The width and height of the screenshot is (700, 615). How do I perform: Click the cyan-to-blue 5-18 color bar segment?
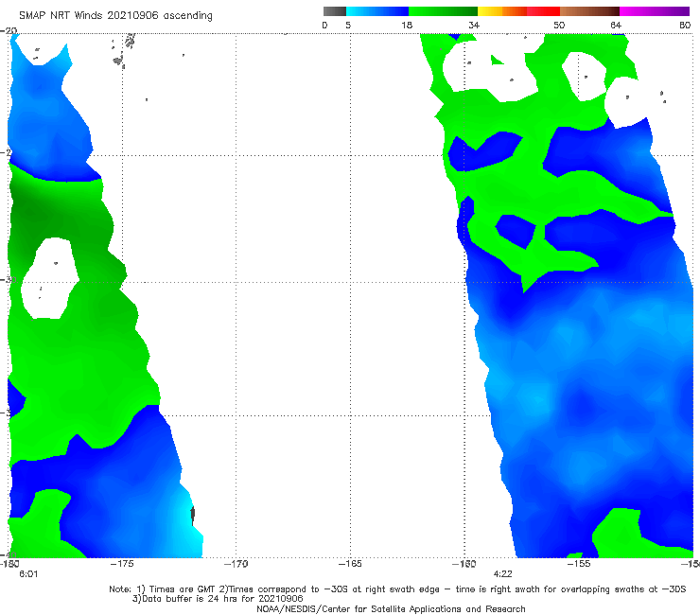pos(377,11)
